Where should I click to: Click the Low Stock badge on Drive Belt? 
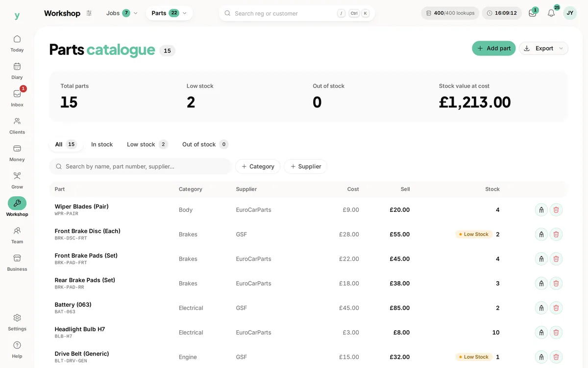pos(474,357)
